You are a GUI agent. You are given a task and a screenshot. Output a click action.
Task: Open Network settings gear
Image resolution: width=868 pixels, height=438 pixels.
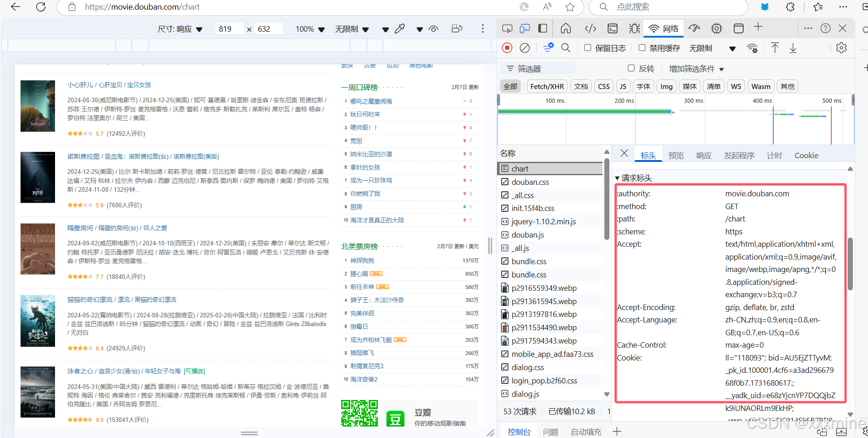pos(841,48)
